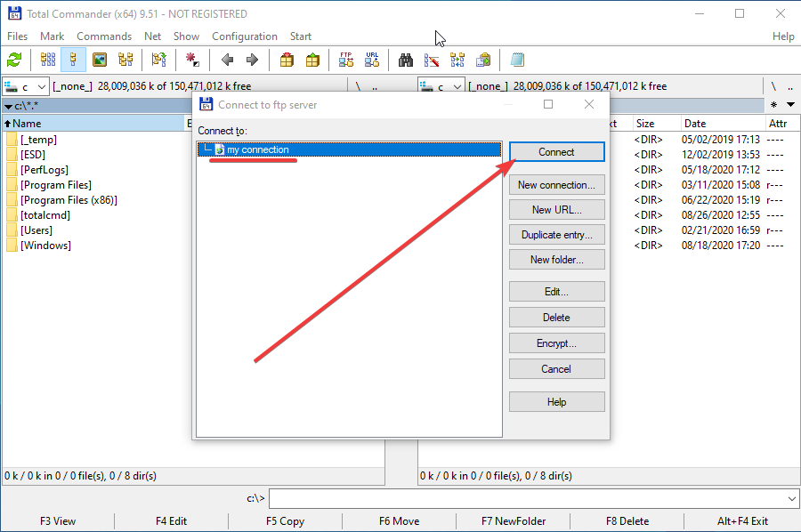Image resolution: width=801 pixels, height=532 pixels.
Task: Select 'my connection' in the list
Action: pos(257,149)
